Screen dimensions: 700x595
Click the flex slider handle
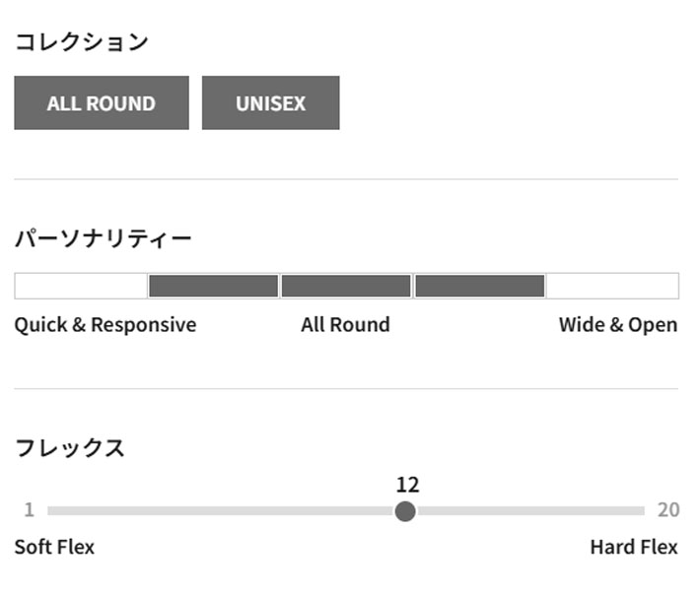point(405,511)
